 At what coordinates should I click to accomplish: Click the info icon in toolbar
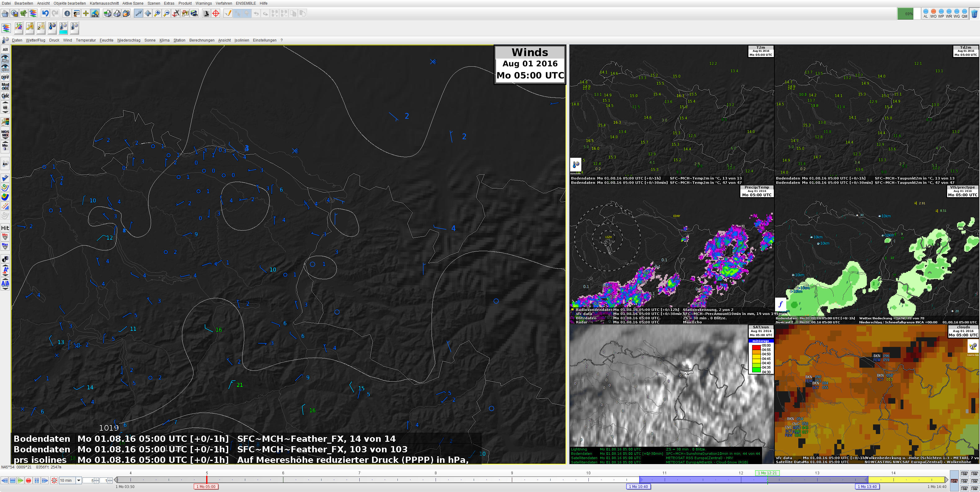pyautogui.click(x=67, y=14)
